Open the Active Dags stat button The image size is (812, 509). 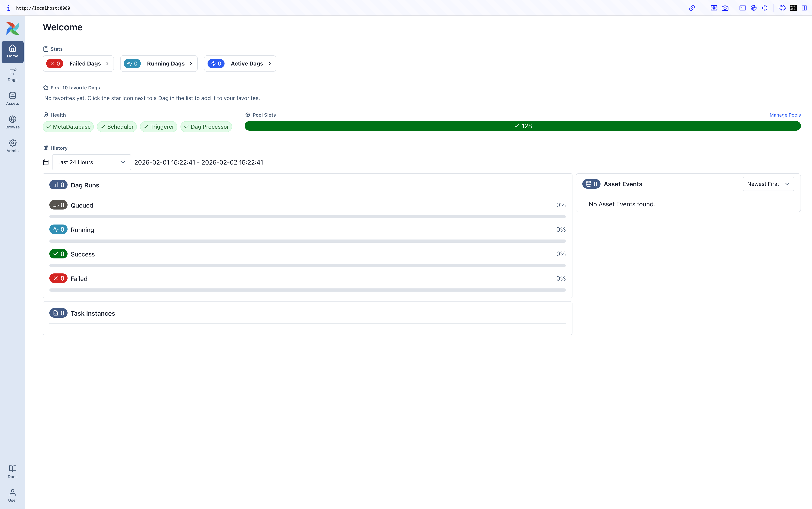pos(240,64)
